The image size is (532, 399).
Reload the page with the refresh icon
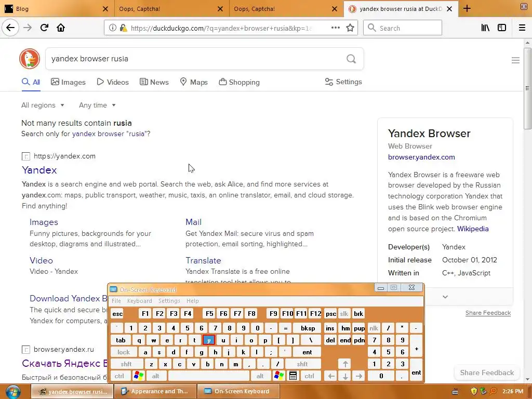44,28
